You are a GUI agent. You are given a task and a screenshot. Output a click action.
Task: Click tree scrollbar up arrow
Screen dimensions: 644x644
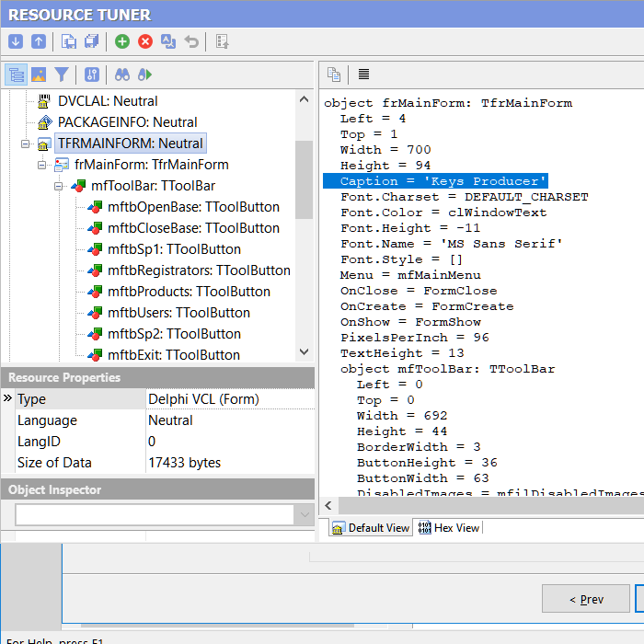coord(304,99)
